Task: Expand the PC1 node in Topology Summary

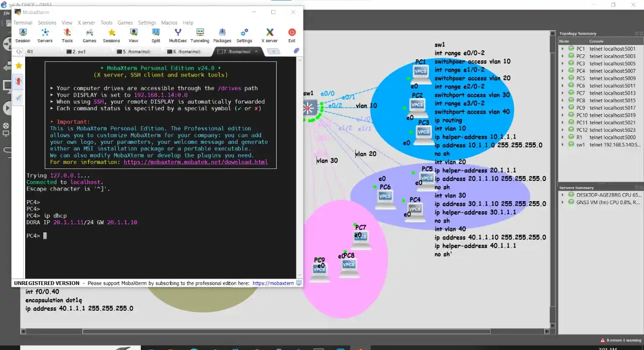Action: point(563,49)
